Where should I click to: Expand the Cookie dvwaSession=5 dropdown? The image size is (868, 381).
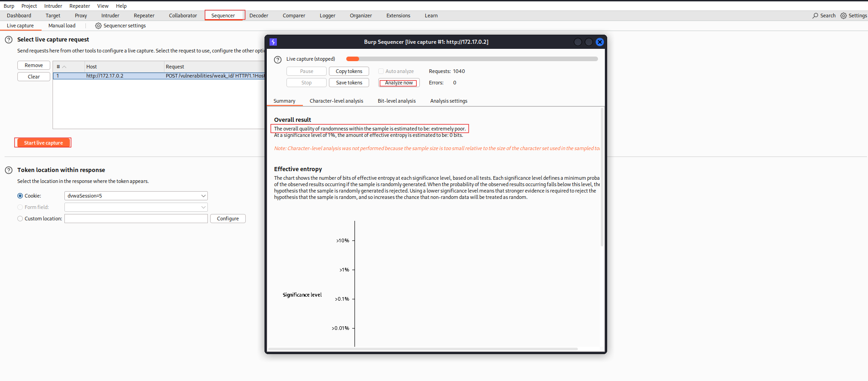coord(203,196)
